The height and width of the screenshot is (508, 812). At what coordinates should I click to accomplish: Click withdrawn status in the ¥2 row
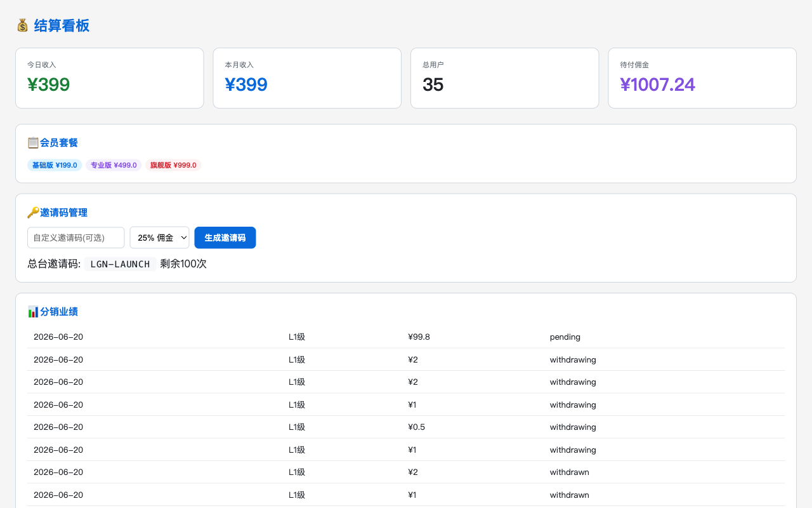pos(570,472)
